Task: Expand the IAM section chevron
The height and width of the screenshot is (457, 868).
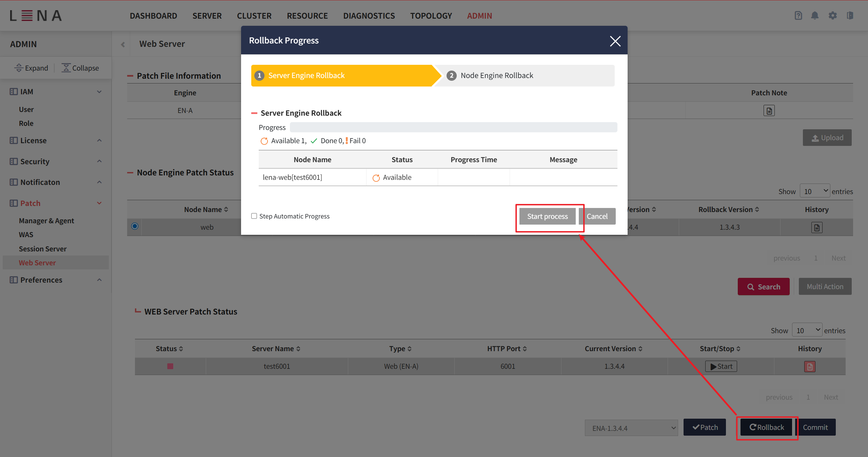Action: pos(99,92)
